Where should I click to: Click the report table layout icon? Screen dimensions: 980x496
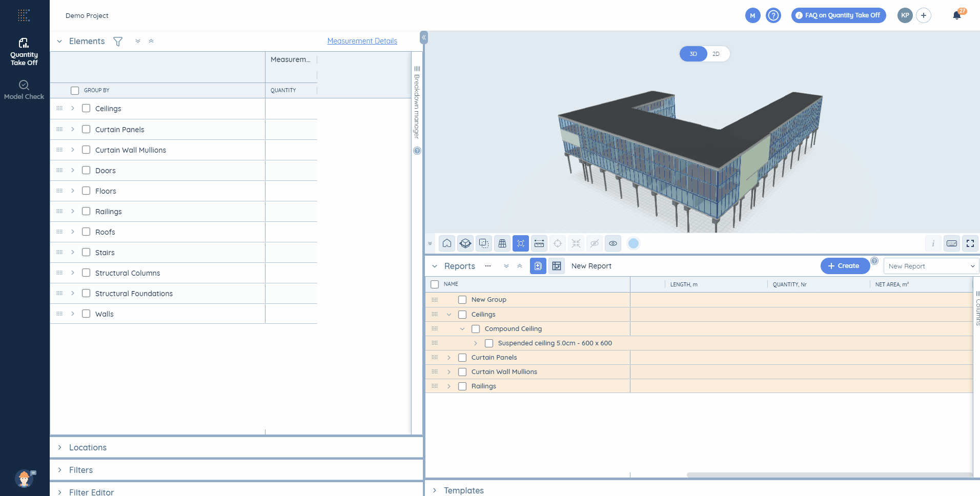[x=557, y=266]
